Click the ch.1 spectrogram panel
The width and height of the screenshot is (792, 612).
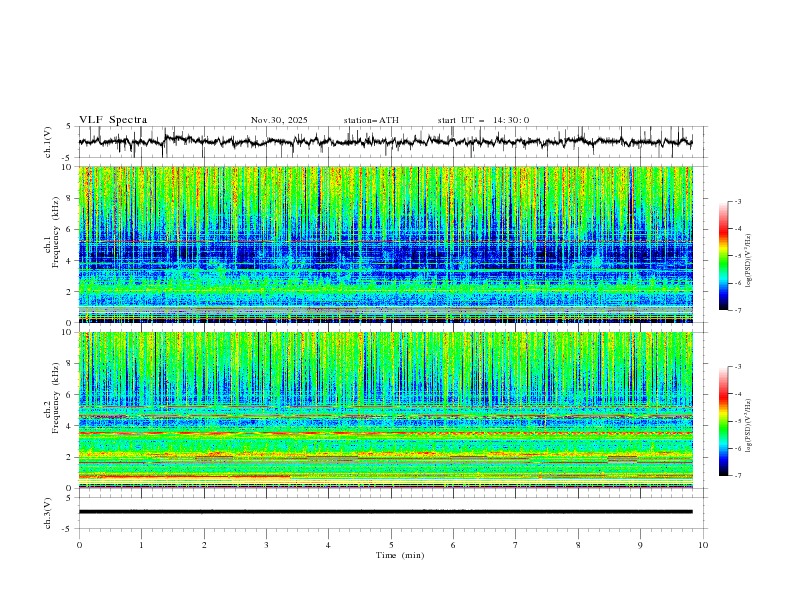point(385,244)
